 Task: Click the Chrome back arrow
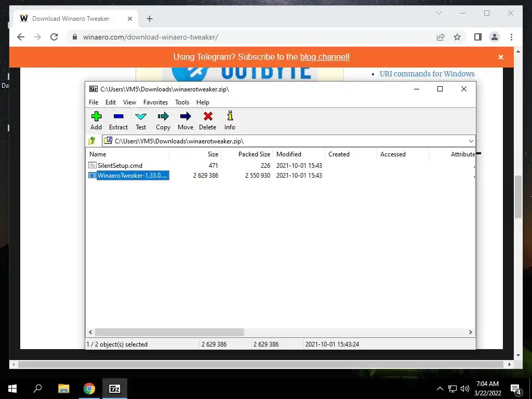coord(21,37)
